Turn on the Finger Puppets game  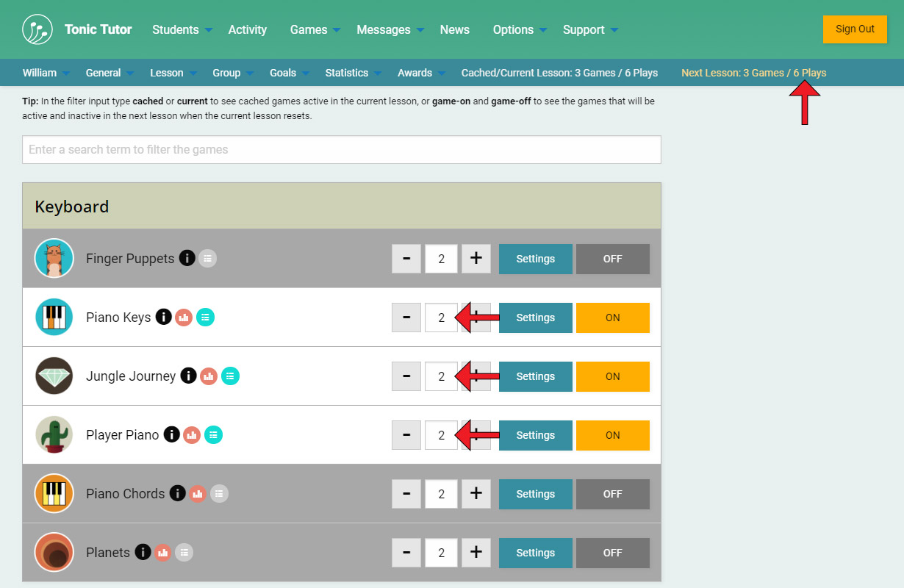click(x=612, y=259)
